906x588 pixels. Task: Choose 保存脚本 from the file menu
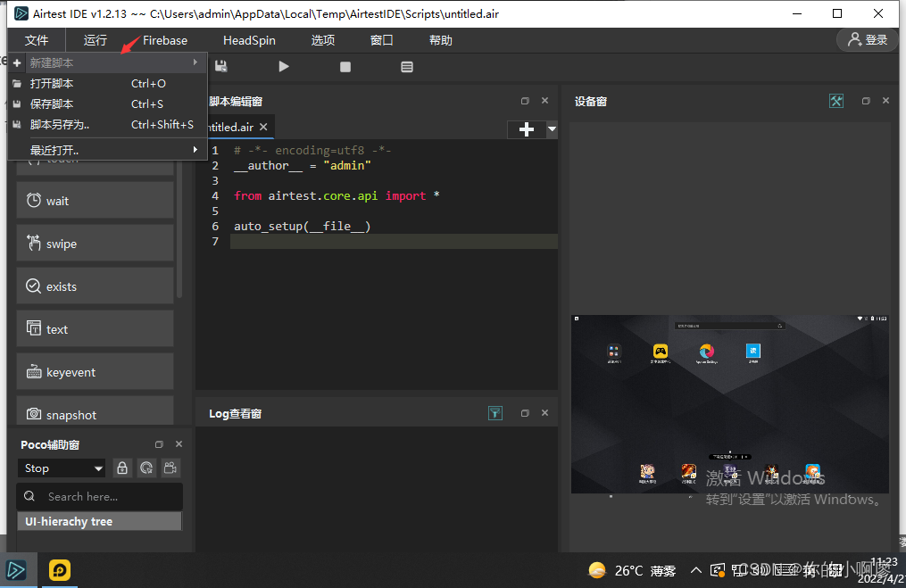click(107, 104)
